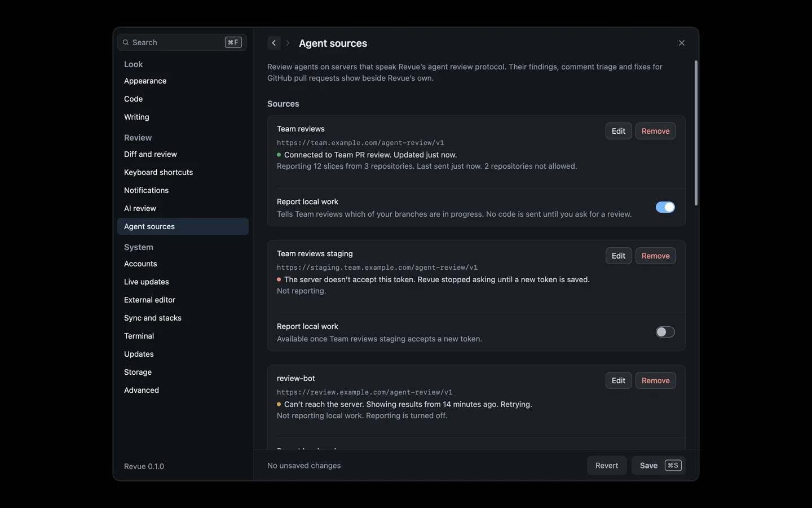This screenshot has width=812, height=508.
Task: Open Updates settings
Action: coord(183,354)
